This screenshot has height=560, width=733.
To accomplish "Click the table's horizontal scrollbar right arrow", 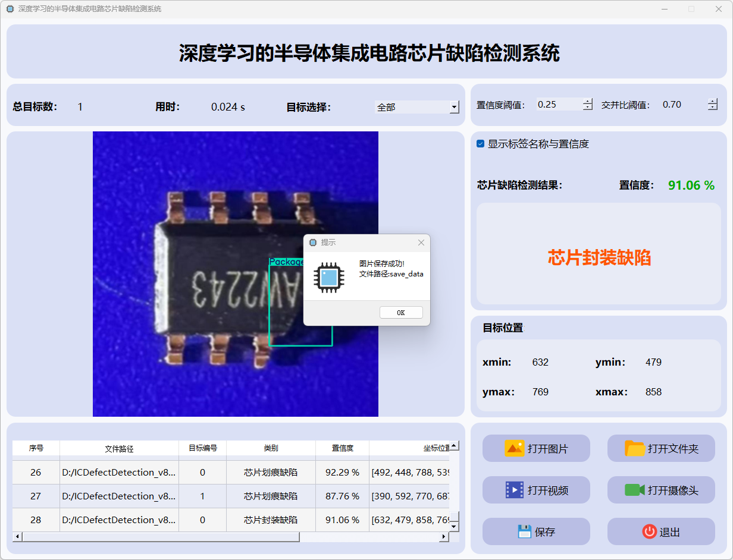I will [443, 537].
